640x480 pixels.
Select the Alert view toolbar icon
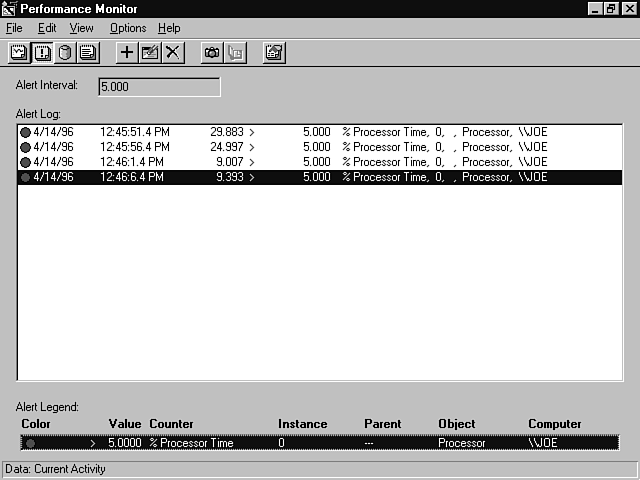tap(43, 53)
